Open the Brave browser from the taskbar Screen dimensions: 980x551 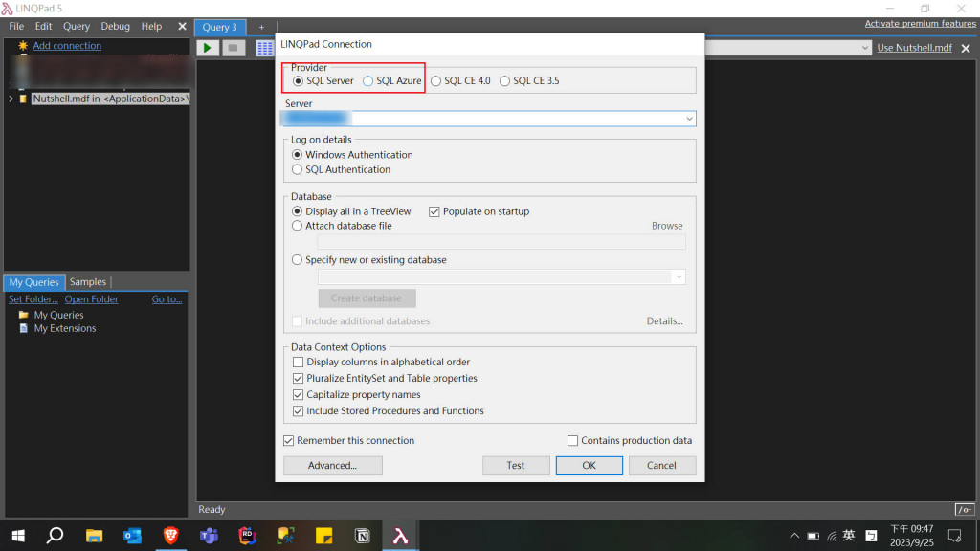[170, 536]
